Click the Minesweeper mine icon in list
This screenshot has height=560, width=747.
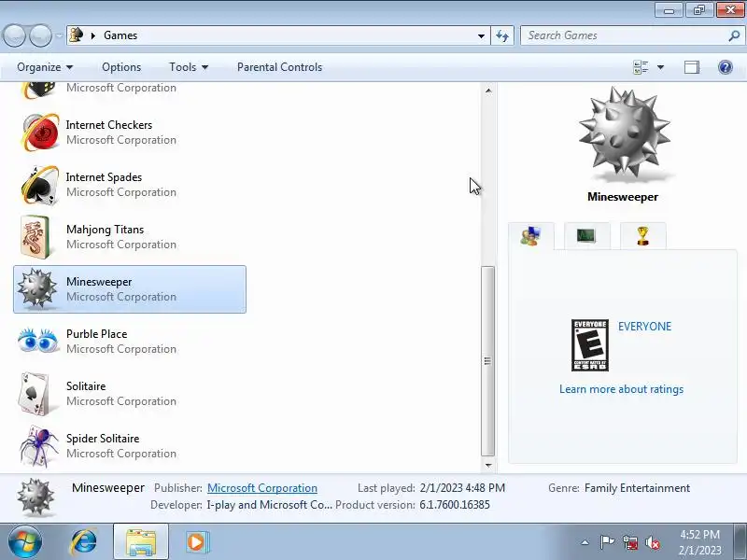click(36, 289)
